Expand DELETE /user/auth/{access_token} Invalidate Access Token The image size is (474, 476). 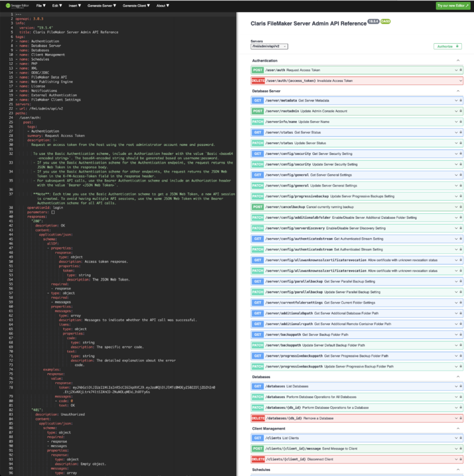pos(357,81)
